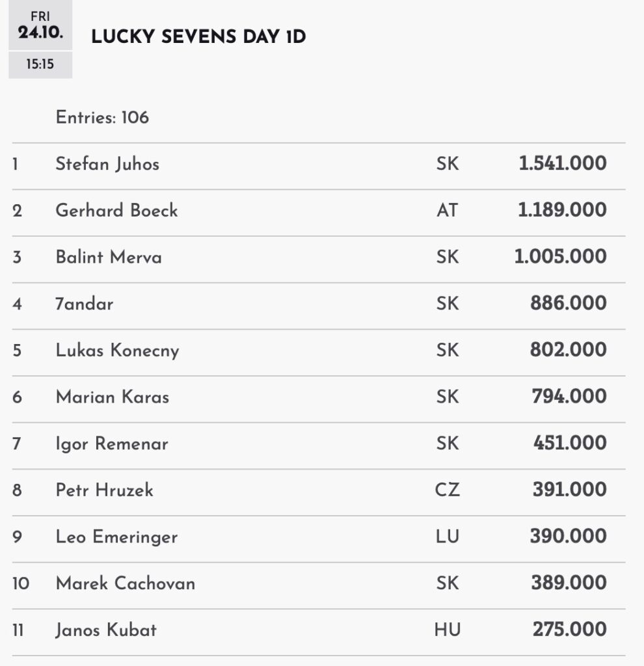Select player name Stefan Juhos
The width and height of the screenshot is (644, 666).
click(x=107, y=164)
